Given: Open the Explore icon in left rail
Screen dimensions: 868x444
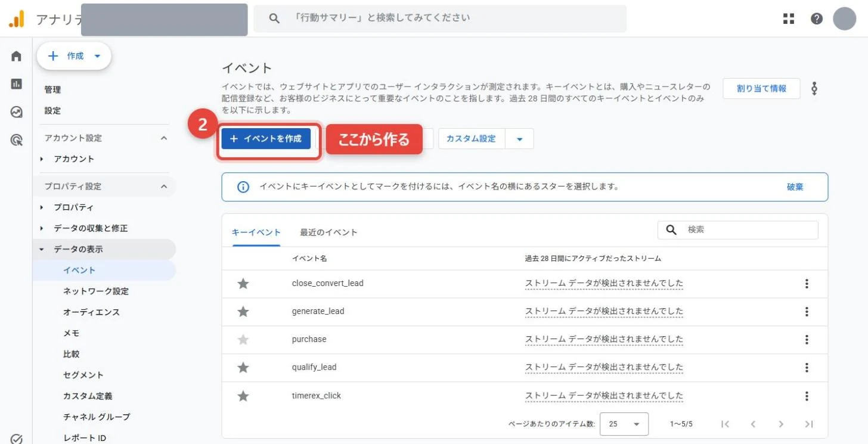Looking at the screenshot, I should coord(16,112).
